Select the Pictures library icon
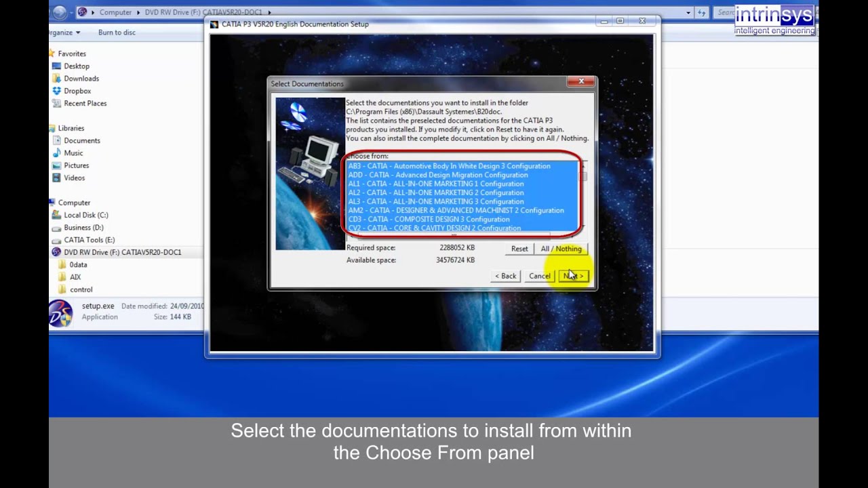This screenshot has width=868, height=488. click(57, 165)
